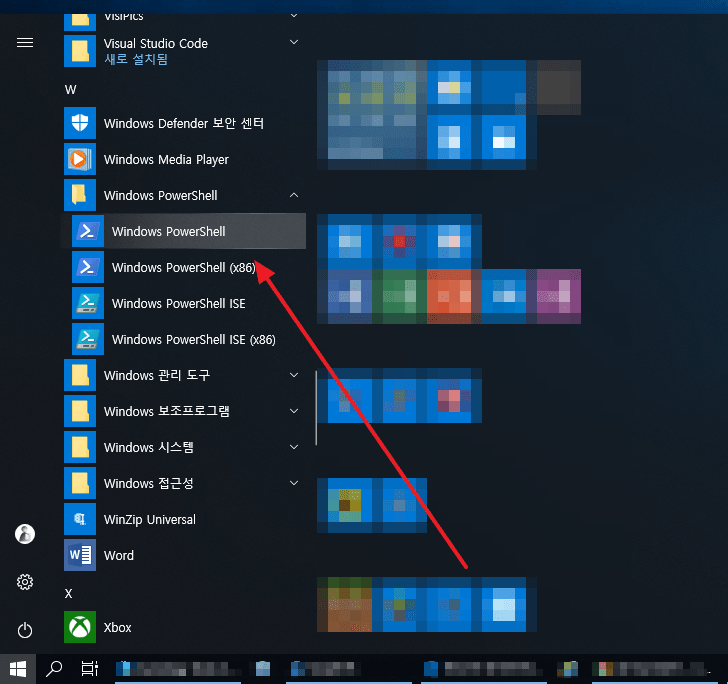
Task: Collapse the Windows PowerShell folder chevron
Action: coord(294,195)
